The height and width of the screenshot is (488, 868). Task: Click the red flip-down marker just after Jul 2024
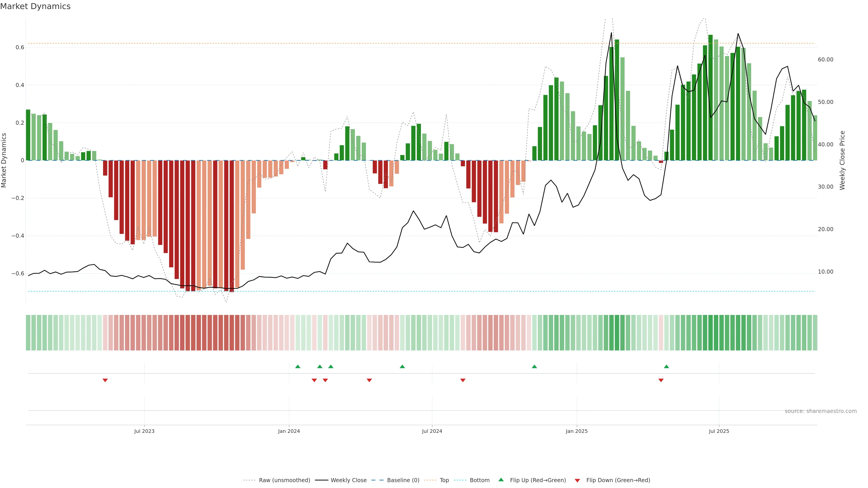[463, 380]
